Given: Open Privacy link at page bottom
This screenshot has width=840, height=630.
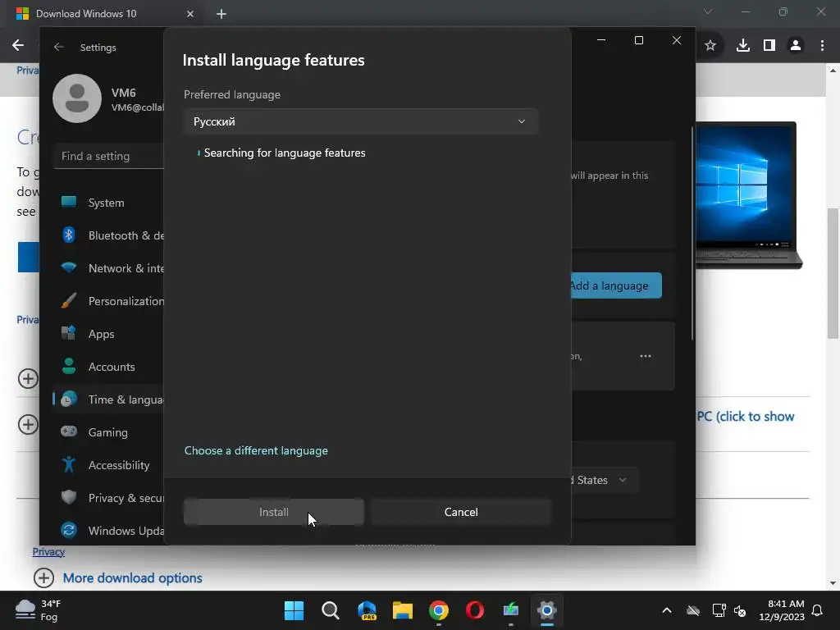Looking at the screenshot, I should [48, 552].
